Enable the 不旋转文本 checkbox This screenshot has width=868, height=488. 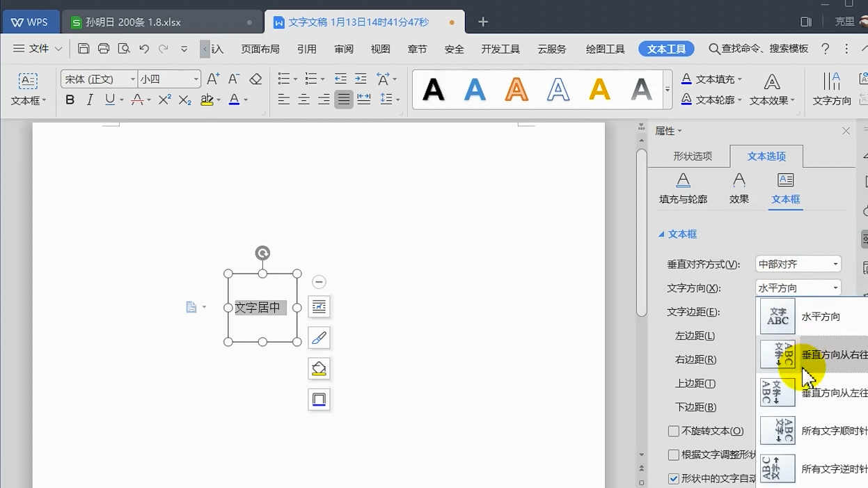[674, 432]
